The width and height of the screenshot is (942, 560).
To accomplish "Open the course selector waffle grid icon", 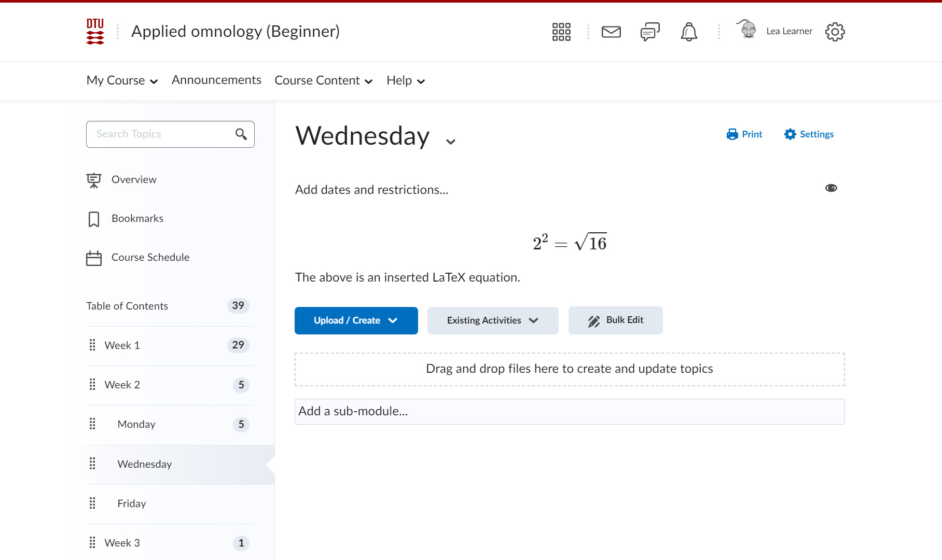I will (561, 32).
